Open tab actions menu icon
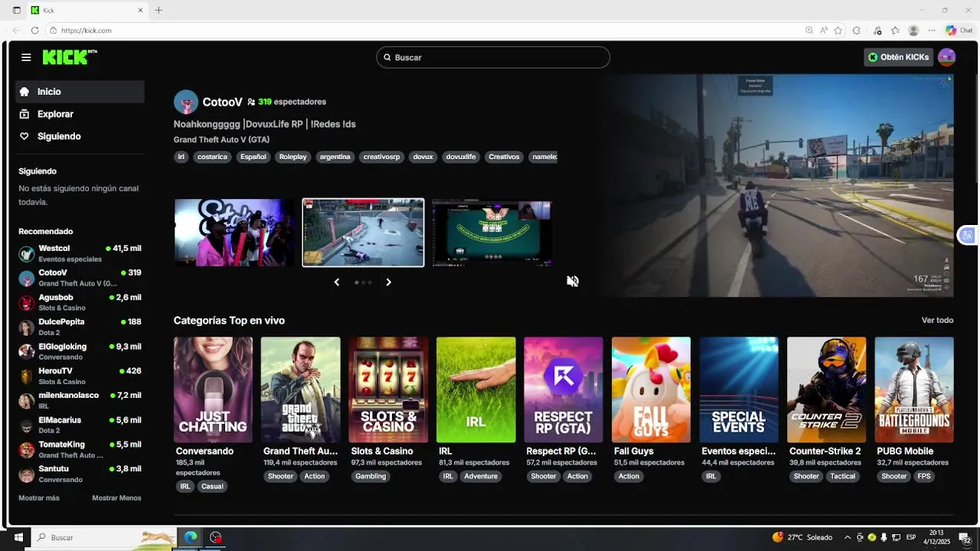 click(x=17, y=10)
